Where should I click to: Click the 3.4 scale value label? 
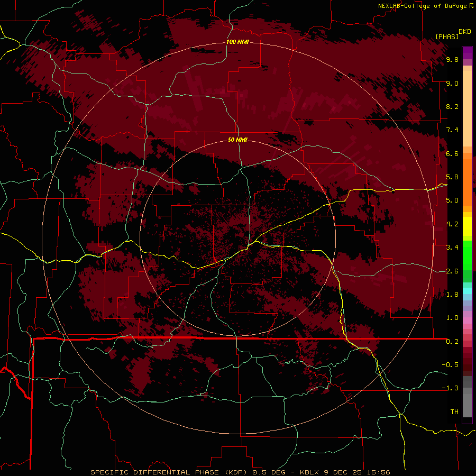pyautogui.click(x=452, y=248)
